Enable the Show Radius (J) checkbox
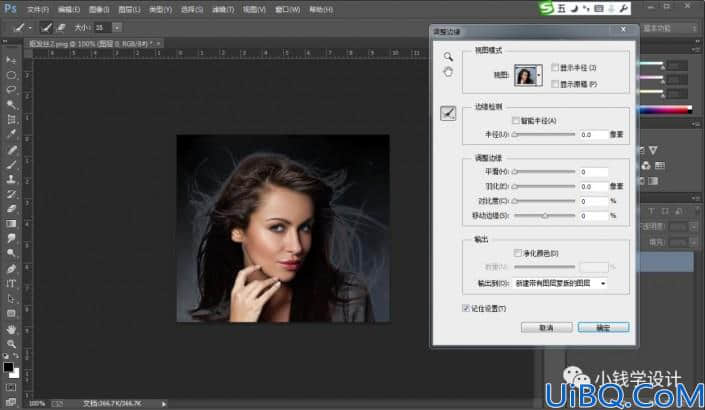The width and height of the screenshot is (705, 410). [x=555, y=67]
